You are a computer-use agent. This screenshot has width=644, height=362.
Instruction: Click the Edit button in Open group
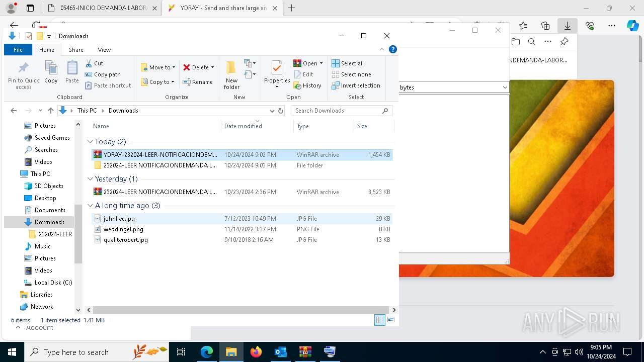[x=303, y=74]
